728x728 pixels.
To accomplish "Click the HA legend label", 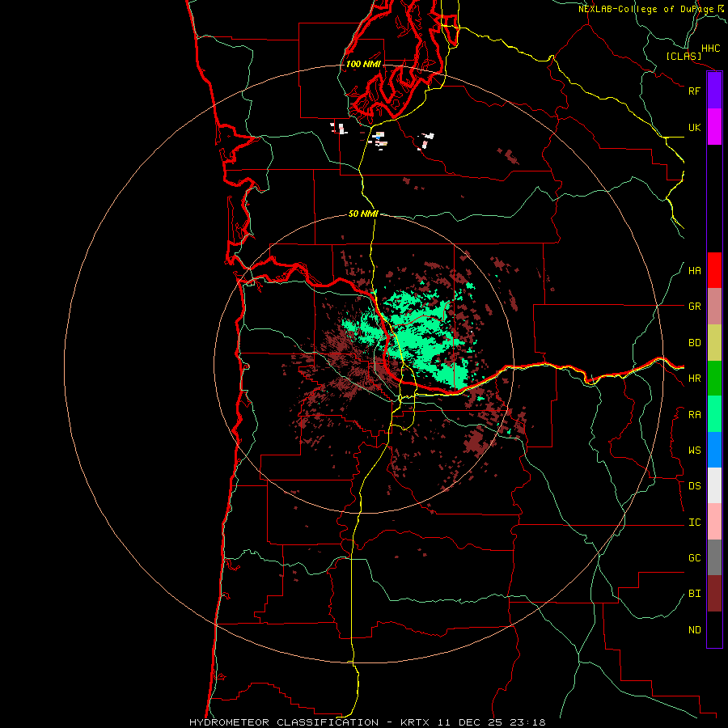I will [x=694, y=271].
